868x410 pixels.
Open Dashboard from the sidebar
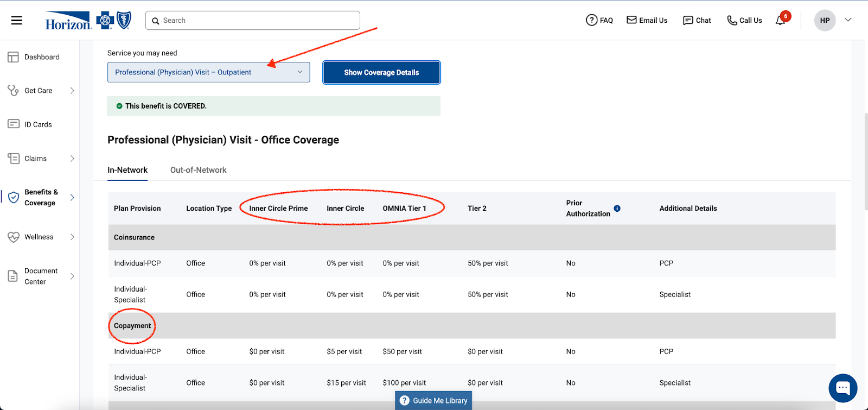42,57
